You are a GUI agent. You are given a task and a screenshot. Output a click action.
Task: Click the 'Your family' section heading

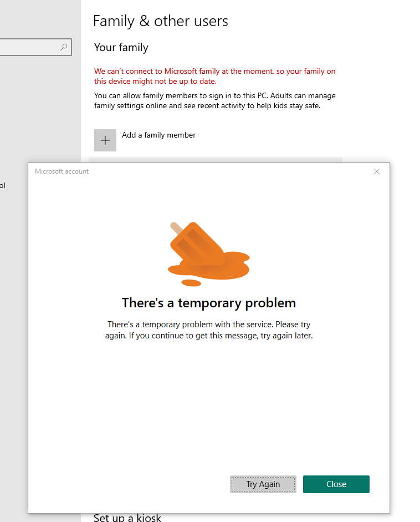tap(121, 47)
